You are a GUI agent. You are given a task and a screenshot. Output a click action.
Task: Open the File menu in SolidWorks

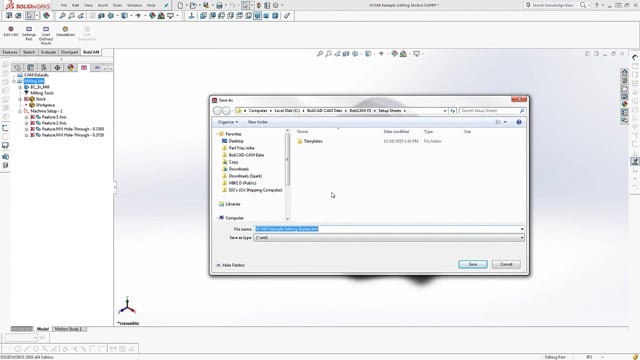64,5
